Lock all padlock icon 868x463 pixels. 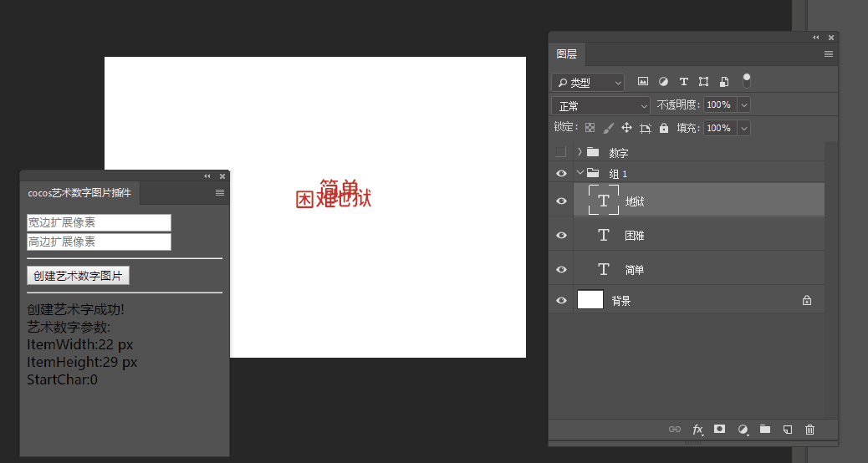[x=664, y=128]
